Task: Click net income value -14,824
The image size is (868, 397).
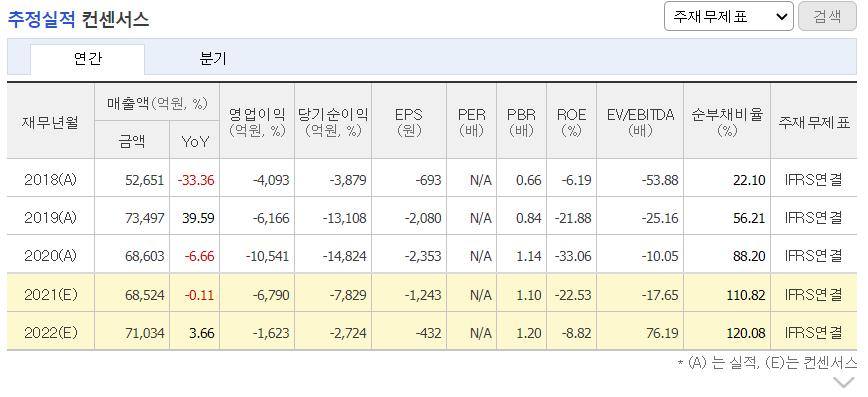Action: click(345, 256)
